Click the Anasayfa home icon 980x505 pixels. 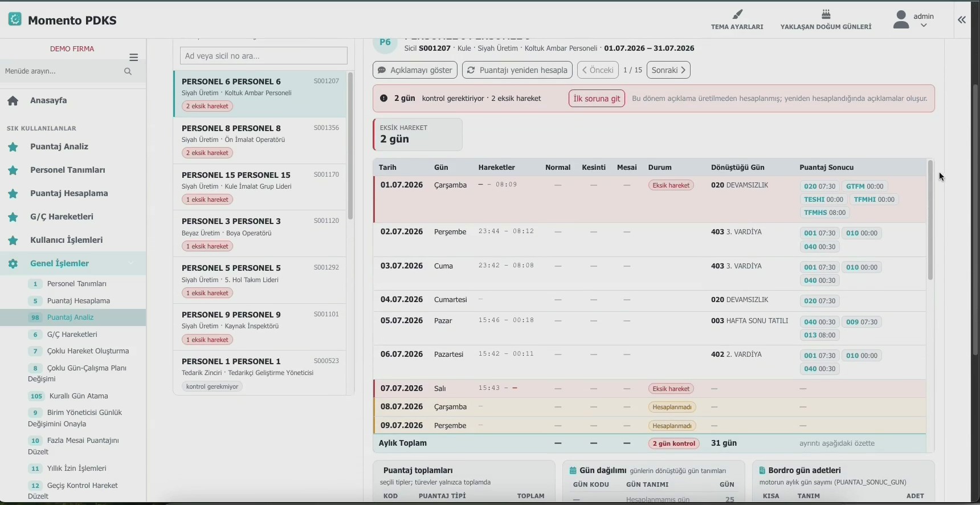[13, 101]
